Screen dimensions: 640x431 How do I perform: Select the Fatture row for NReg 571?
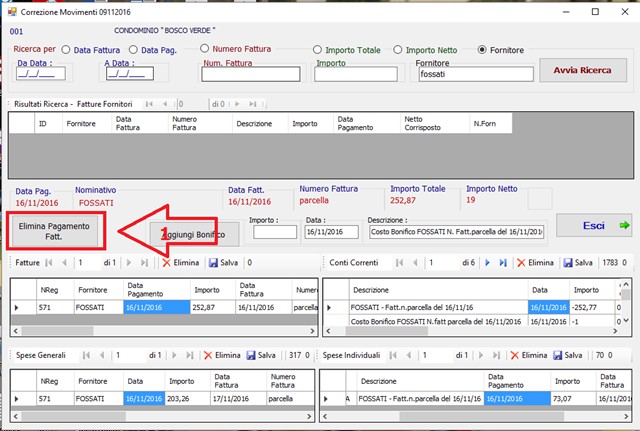click(x=164, y=307)
